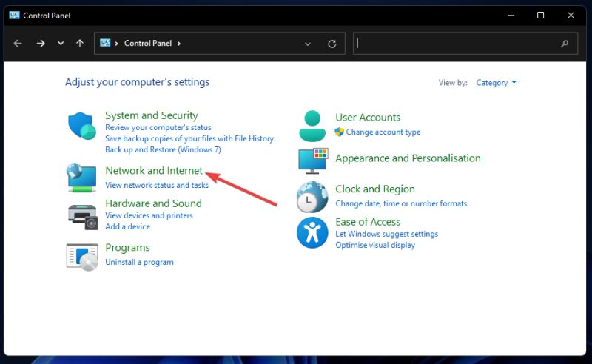Click the User Accounts person icon

[x=312, y=126]
